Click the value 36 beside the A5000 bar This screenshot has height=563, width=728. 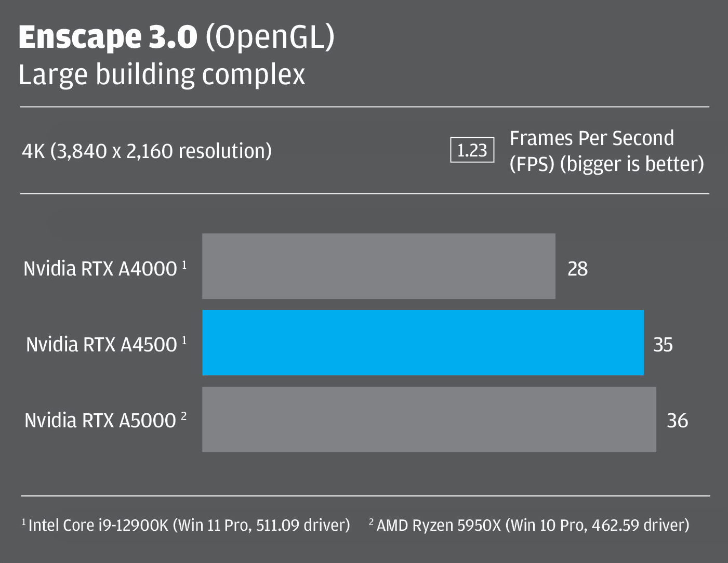(677, 421)
